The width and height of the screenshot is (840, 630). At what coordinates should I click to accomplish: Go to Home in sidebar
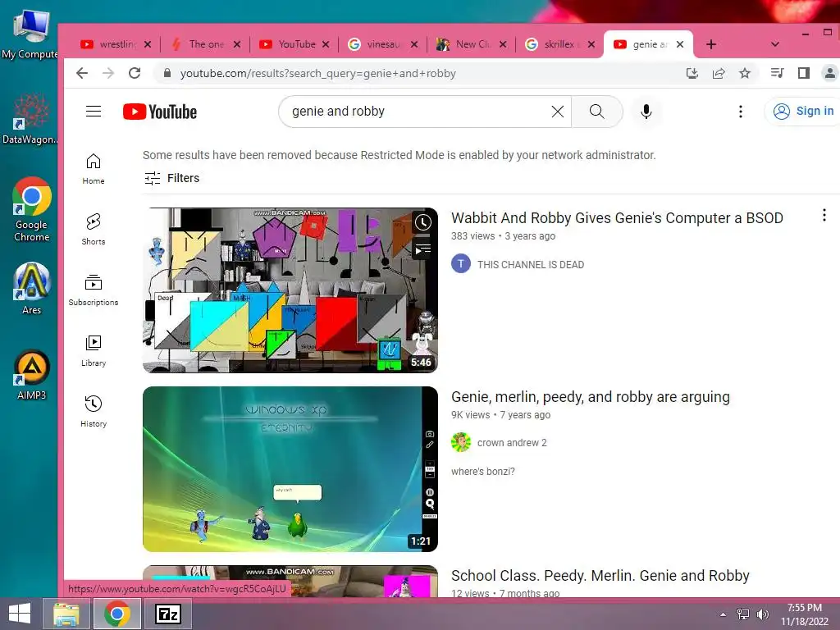coord(94,169)
